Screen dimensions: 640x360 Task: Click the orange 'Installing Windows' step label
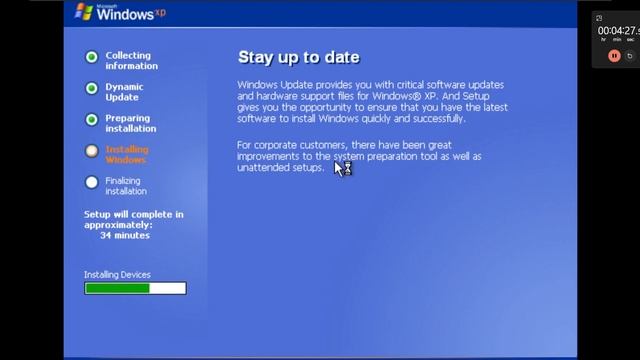127,155
